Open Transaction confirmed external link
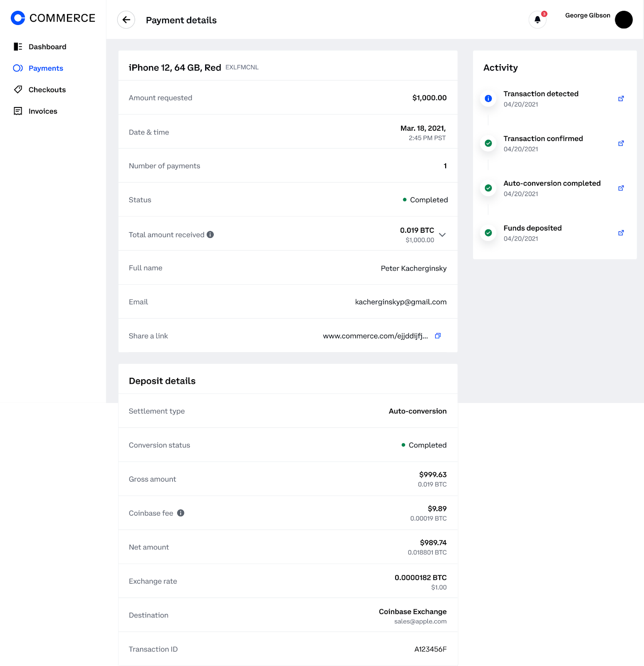Image resolution: width=644 pixels, height=666 pixels. click(621, 143)
